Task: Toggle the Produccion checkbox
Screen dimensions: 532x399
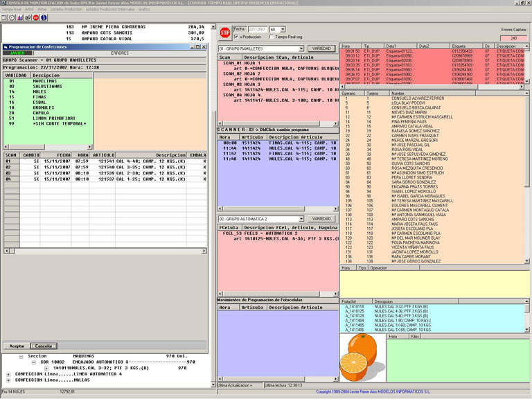Action: 236,37
